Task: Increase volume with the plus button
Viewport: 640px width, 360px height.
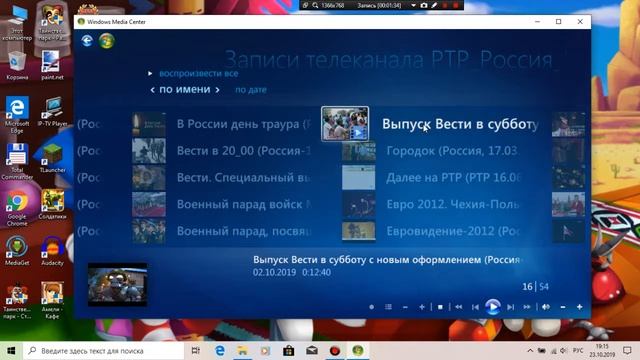Action: (580, 307)
